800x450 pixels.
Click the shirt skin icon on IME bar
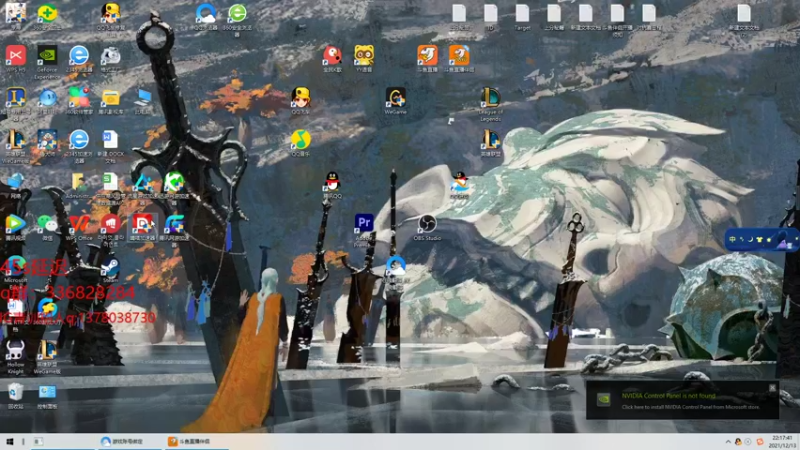pyautogui.click(x=759, y=239)
